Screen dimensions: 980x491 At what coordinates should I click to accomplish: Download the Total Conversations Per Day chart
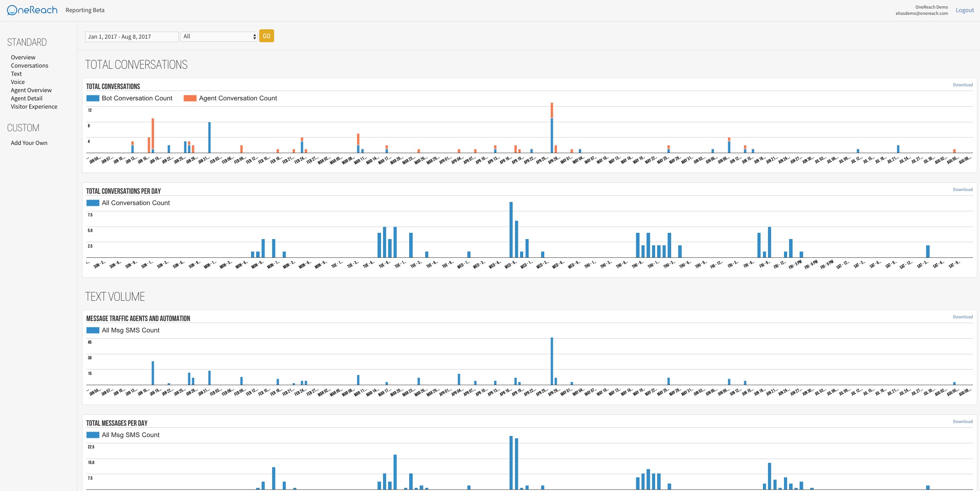point(962,189)
